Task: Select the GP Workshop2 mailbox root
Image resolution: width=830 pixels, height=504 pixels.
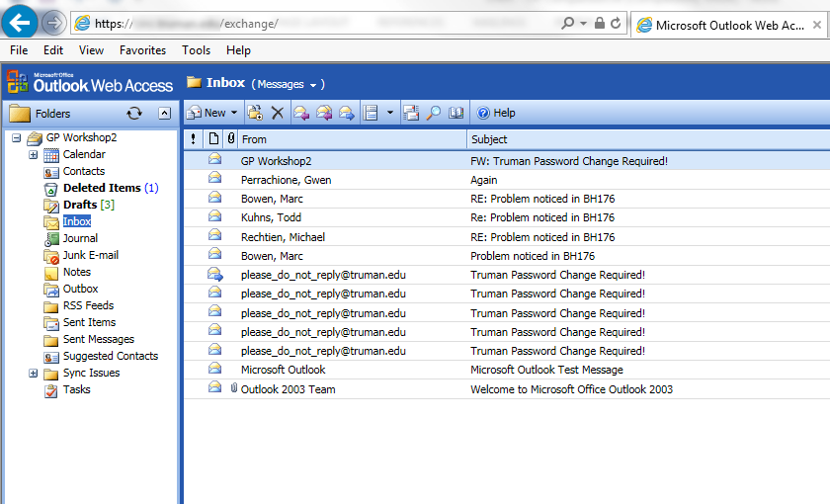Action: 81,137
